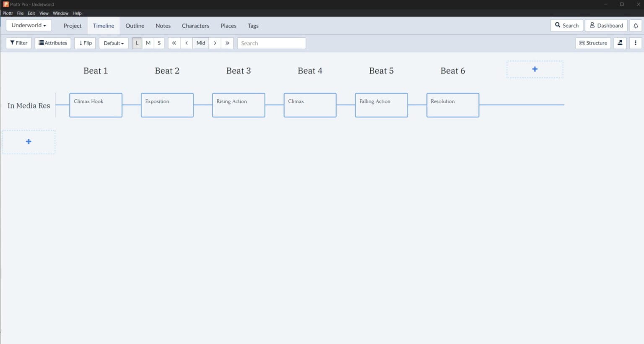
Task: Select the S timeline size toggle
Action: click(x=159, y=43)
